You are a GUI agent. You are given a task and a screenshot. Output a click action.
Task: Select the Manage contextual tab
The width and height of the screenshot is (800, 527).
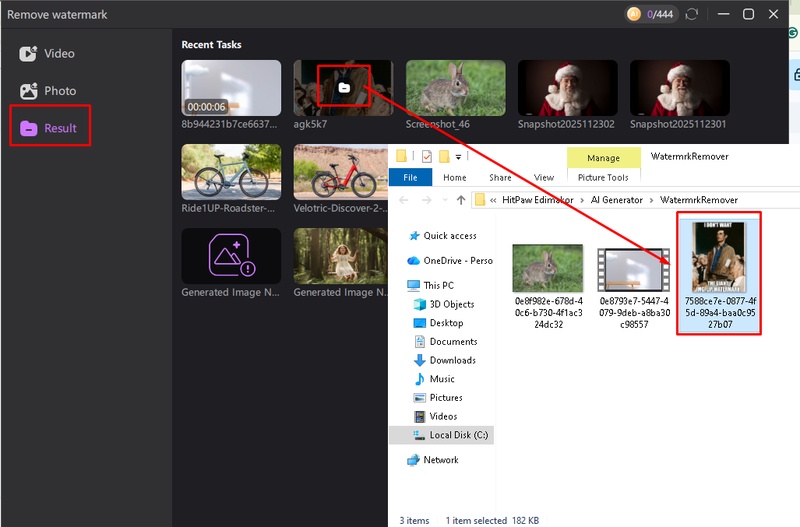(604, 158)
